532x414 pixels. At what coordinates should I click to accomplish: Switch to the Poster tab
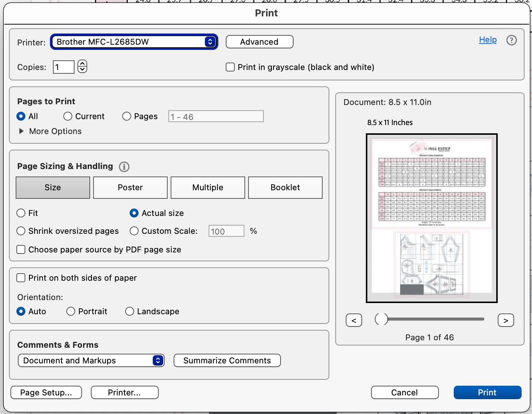point(130,188)
